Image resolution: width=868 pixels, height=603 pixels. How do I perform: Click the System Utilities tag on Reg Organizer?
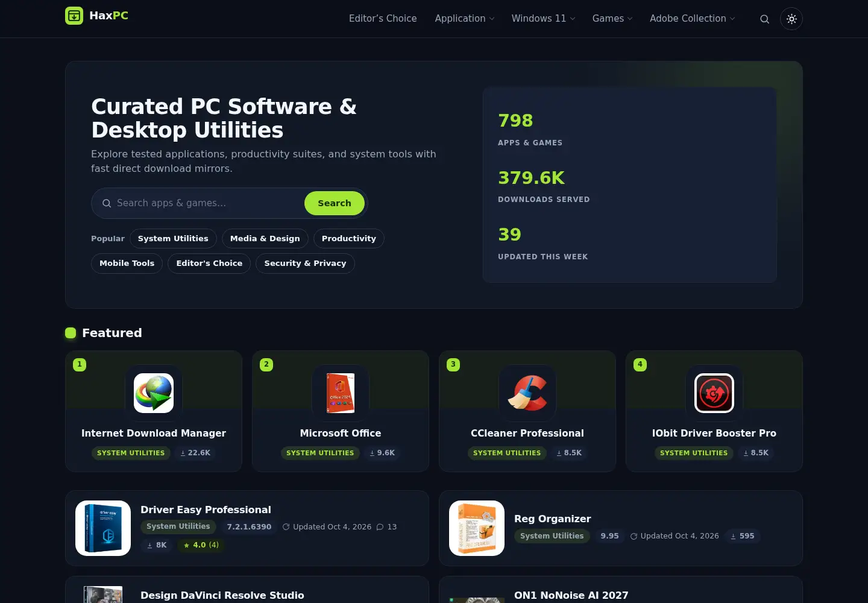pos(552,536)
